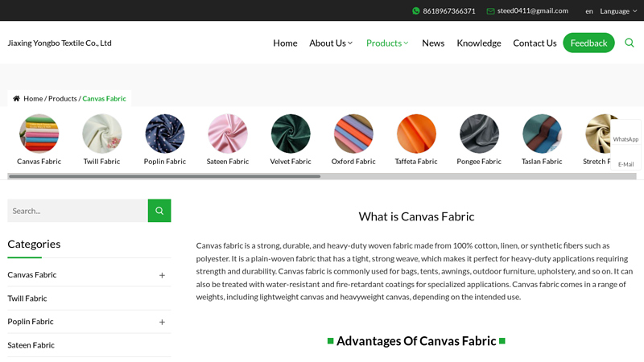Click the home icon in breadcrumb
The image size is (644, 362).
pos(16,98)
